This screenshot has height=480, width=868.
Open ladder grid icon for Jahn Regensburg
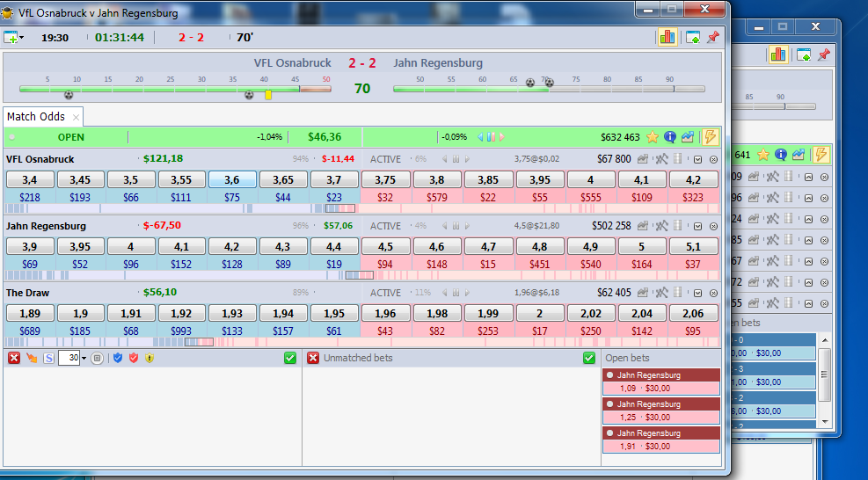(677, 226)
